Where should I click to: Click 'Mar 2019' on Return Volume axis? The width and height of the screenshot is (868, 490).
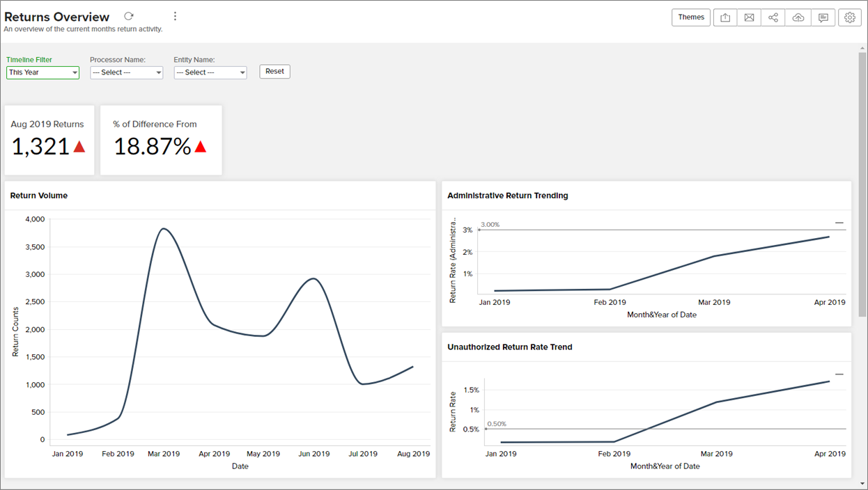click(164, 454)
